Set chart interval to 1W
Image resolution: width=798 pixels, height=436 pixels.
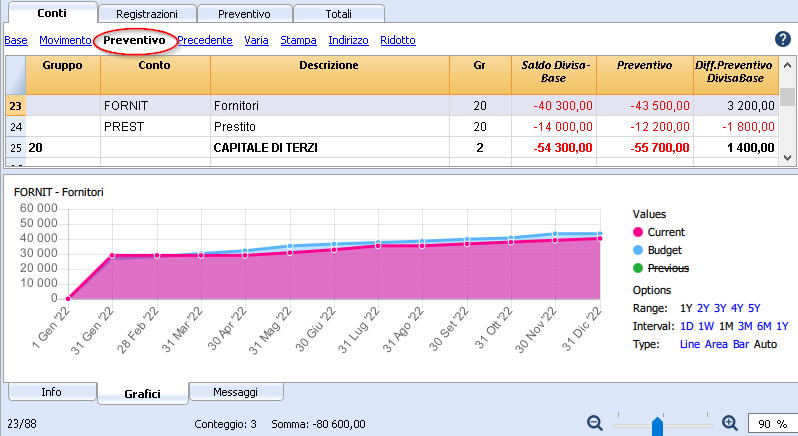point(706,326)
